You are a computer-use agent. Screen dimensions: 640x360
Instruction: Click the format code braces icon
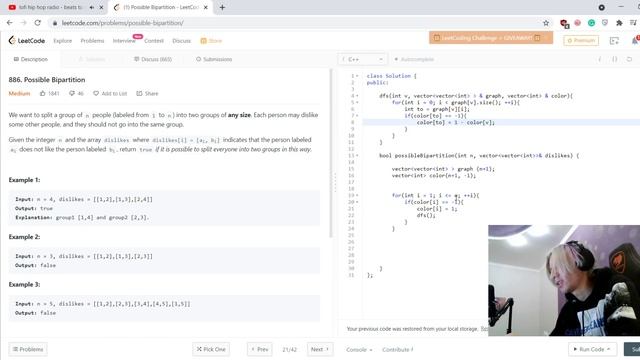614,59
